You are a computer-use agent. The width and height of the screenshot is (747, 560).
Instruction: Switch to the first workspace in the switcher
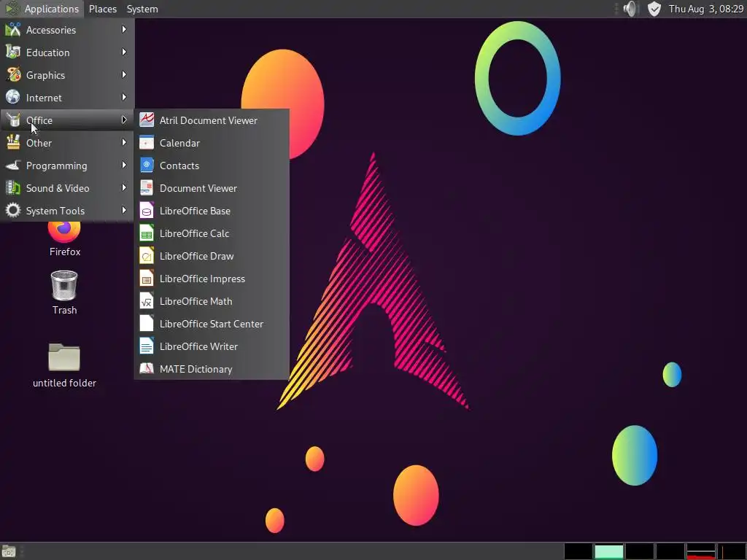[x=578, y=551]
